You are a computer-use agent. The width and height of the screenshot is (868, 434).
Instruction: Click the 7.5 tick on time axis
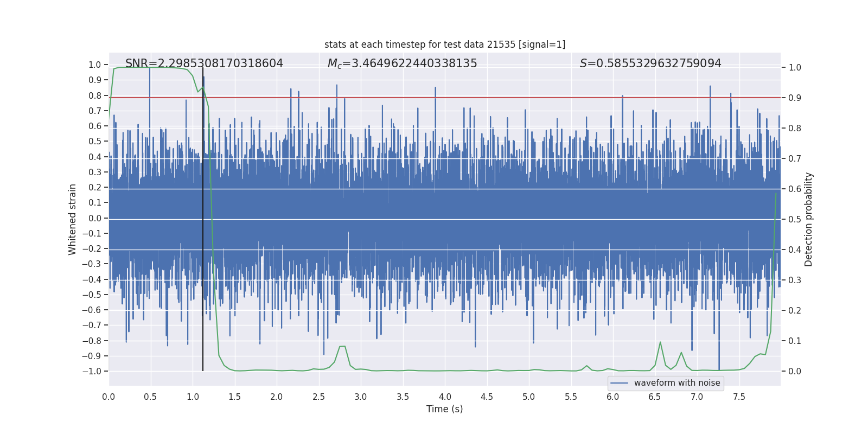[x=739, y=397]
